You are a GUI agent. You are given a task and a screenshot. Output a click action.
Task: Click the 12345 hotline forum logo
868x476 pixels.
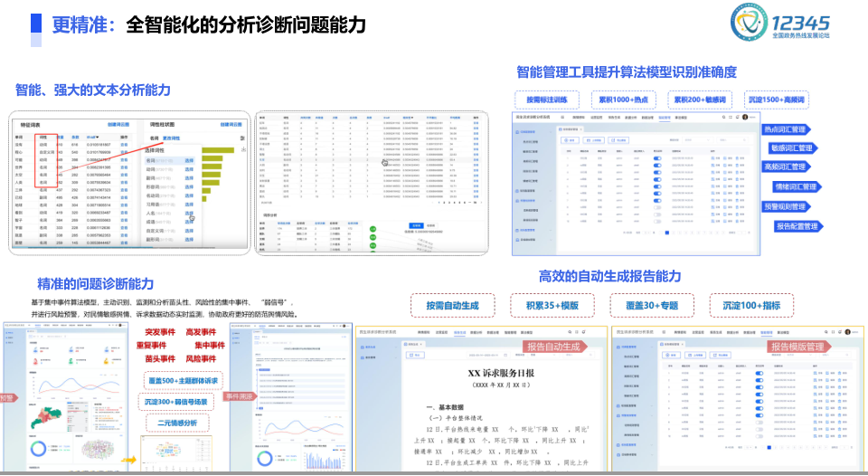780,22
